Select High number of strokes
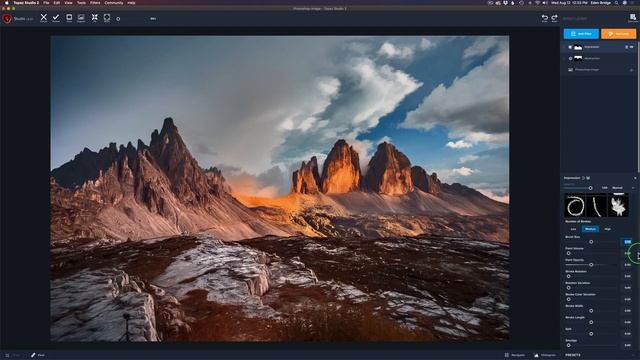This screenshot has width=640, height=360. tap(607, 229)
